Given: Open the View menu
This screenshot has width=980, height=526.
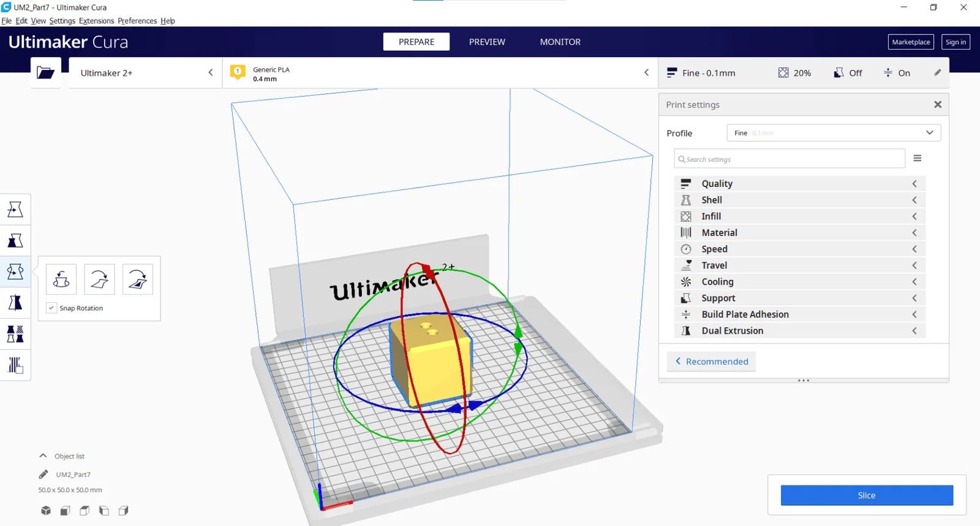Looking at the screenshot, I should (39, 21).
